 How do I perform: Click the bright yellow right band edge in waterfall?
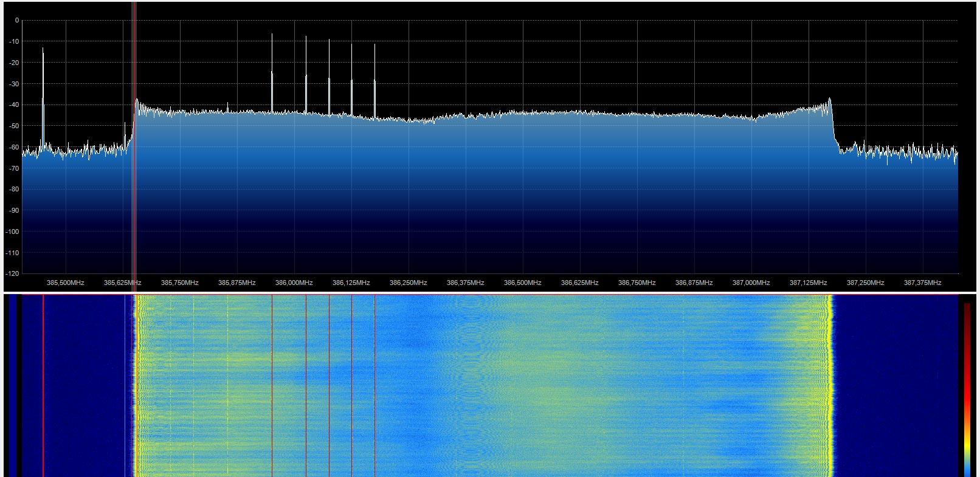click(829, 386)
